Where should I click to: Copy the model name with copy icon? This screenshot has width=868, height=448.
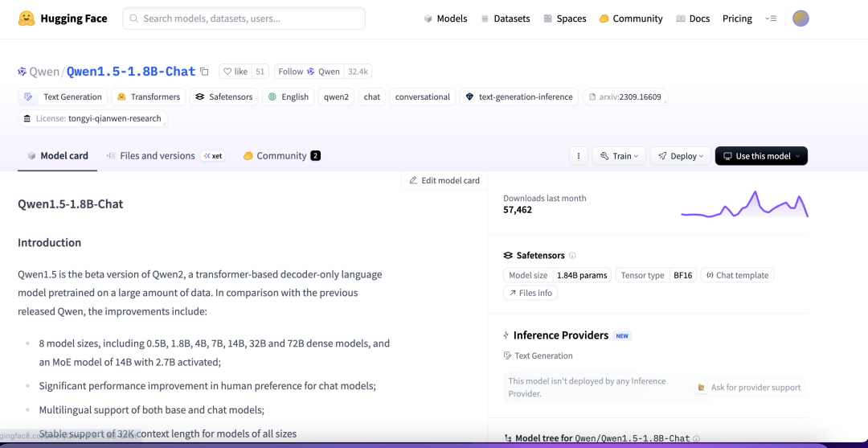[x=204, y=72]
